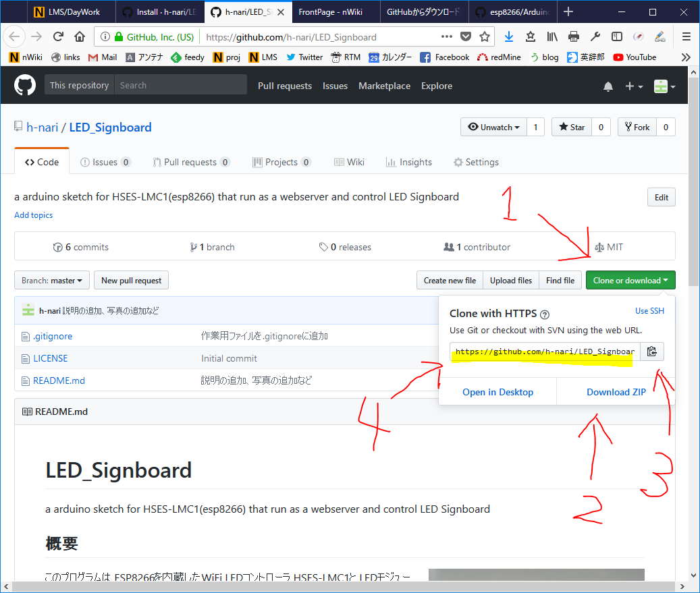Viewport: 700px width, 593px height.
Task: Open the Insights tab
Action: coord(409,162)
